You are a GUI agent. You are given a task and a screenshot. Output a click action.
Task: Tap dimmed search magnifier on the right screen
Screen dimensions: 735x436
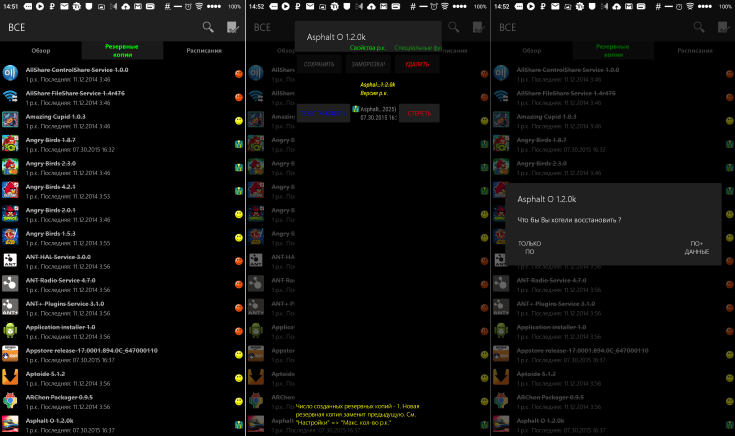click(699, 27)
